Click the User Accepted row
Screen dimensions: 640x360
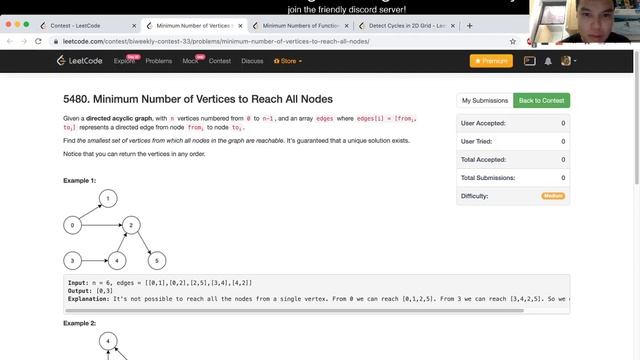click(x=513, y=123)
